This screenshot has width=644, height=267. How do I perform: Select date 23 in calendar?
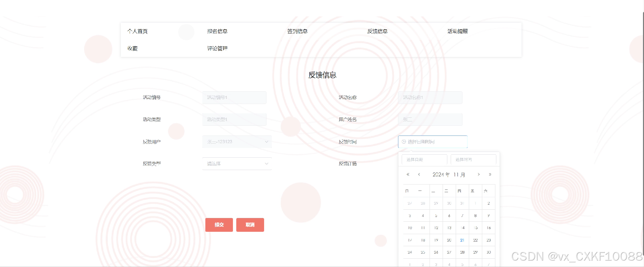click(489, 240)
